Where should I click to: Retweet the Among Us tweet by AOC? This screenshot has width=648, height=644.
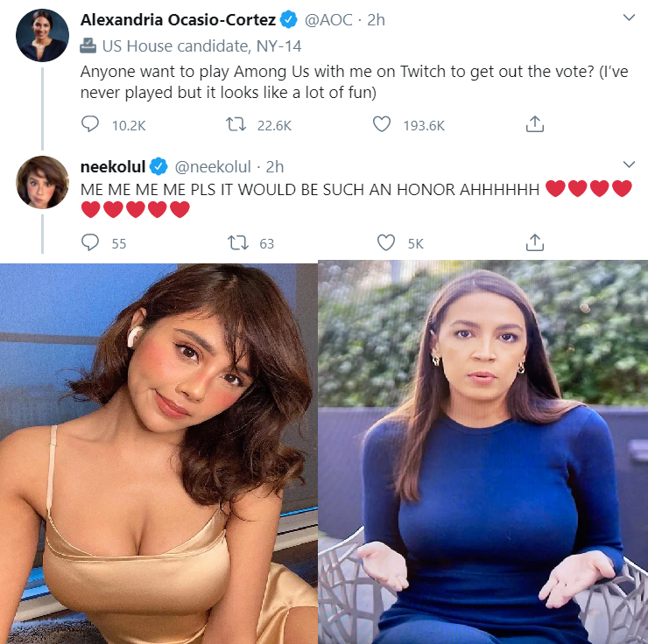(x=236, y=124)
